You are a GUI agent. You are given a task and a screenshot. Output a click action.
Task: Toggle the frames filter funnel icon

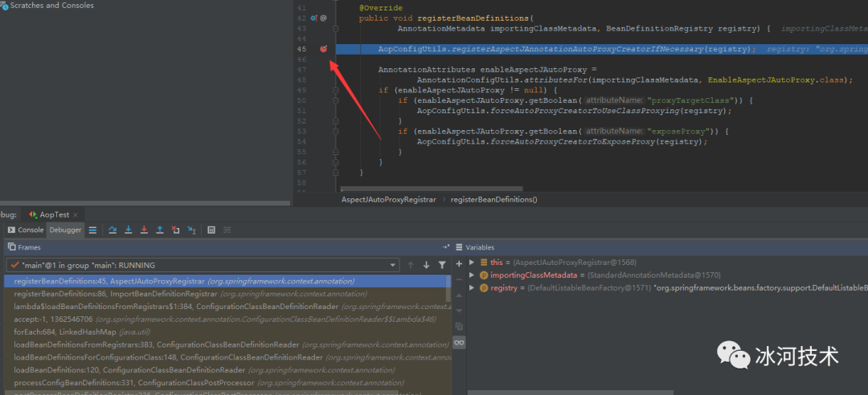(x=441, y=265)
